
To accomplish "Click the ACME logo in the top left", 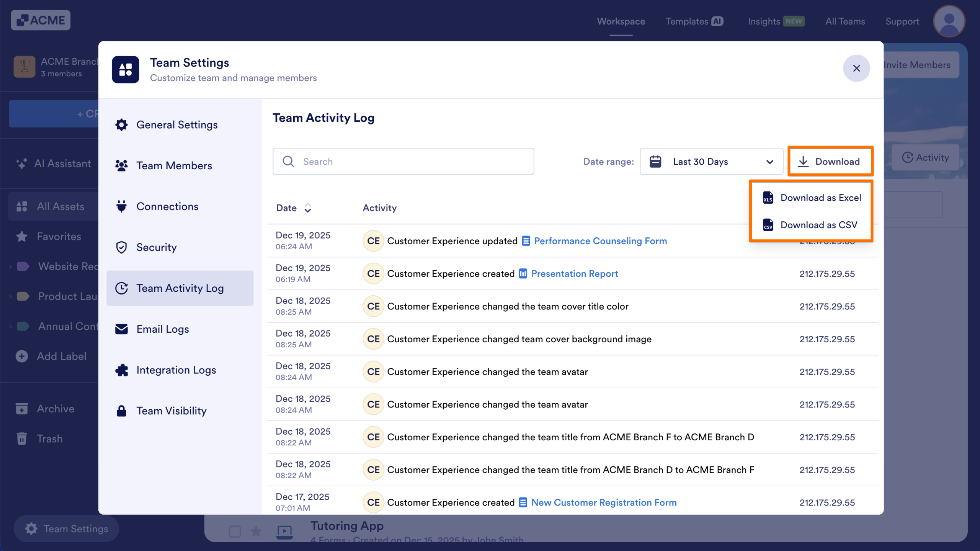I will [40, 20].
